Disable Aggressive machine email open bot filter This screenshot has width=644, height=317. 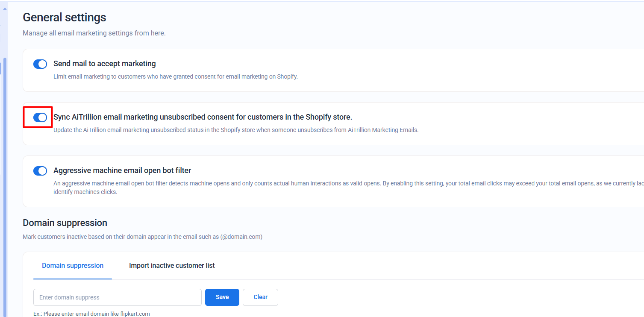40,171
